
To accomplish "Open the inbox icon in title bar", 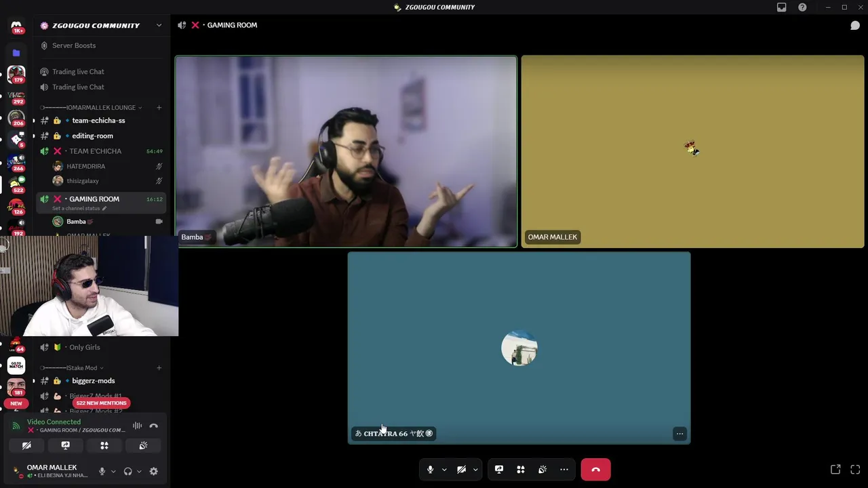I will click(x=782, y=7).
